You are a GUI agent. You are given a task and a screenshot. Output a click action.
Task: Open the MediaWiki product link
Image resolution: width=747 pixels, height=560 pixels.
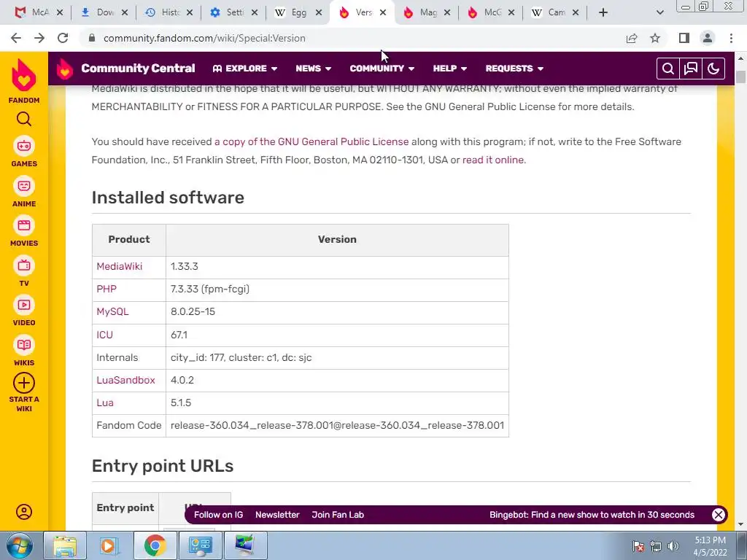(x=119, y=267)
